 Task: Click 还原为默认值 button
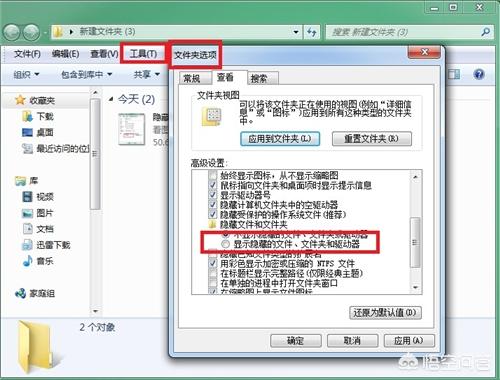[x=385, y=313]
